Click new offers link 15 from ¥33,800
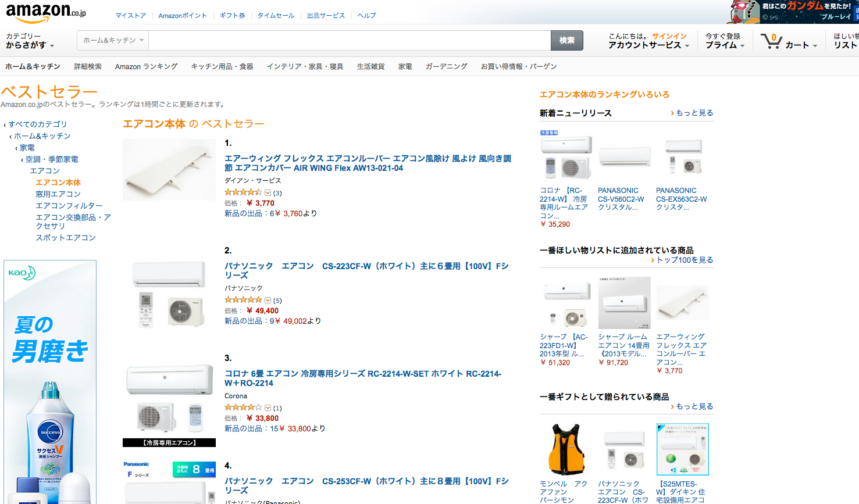The width and height of the screenshot is (859, 504). [275, 429]
